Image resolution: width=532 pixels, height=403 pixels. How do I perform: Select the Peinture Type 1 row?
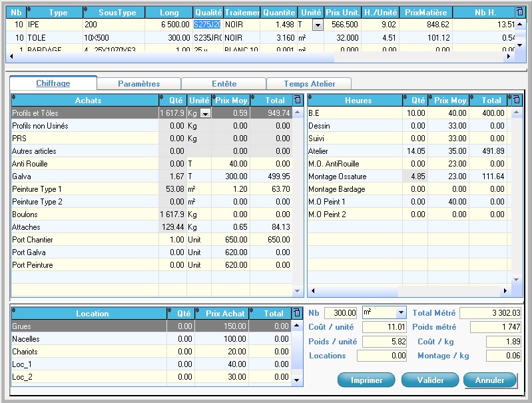coord(152,189)
